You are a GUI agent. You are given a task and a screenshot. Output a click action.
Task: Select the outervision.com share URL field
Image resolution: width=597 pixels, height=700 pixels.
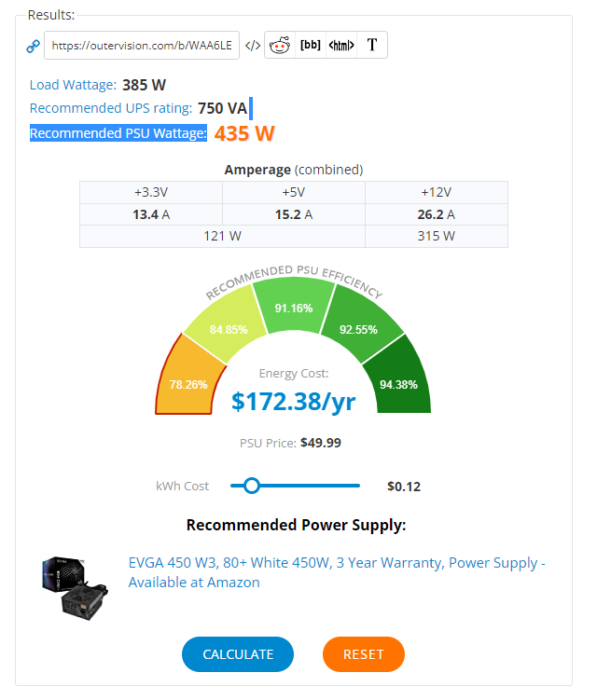coord(142,45)
